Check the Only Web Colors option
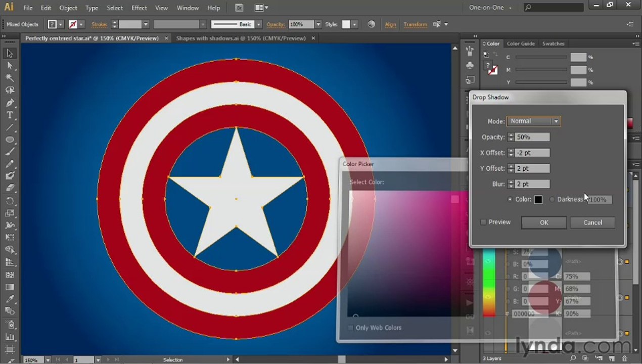This screenshot has width=642, height=364. click(350, 328)
